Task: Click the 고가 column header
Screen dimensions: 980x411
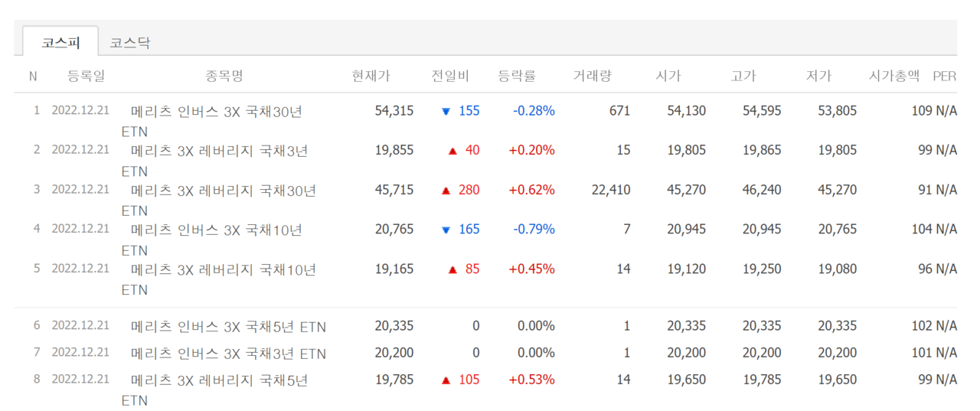Action: (x=743, y=77)
